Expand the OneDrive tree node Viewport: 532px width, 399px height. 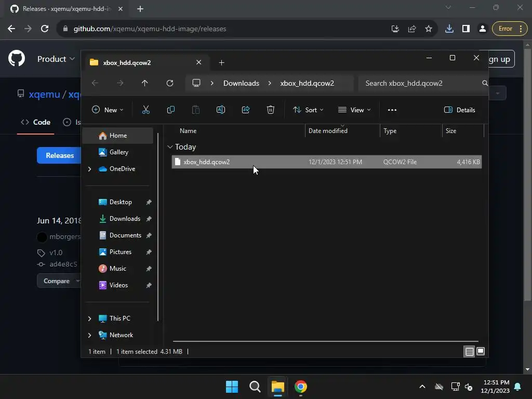pyautogui.click(x=89, y=169)
